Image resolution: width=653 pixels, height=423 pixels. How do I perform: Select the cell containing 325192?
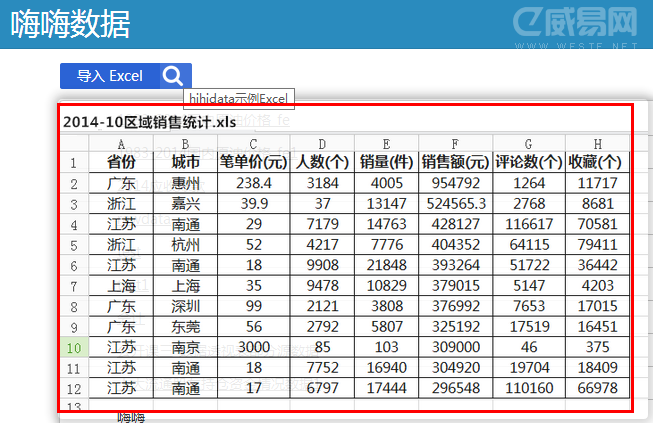456,327
